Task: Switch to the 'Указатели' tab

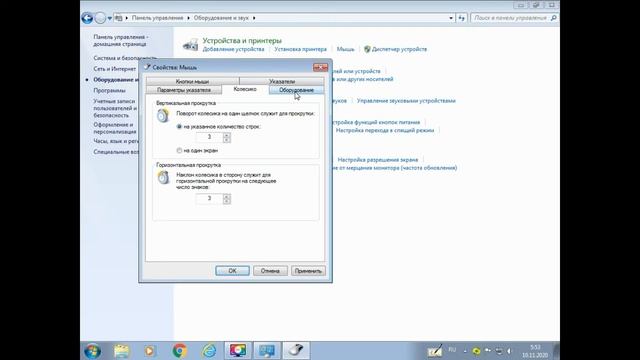Action: point(282,81)
